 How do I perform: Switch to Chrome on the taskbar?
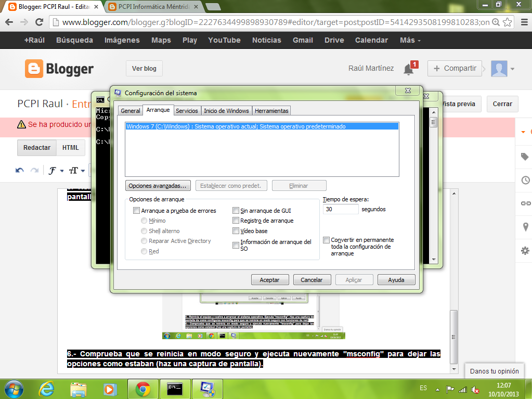click(x=143, y=389)
